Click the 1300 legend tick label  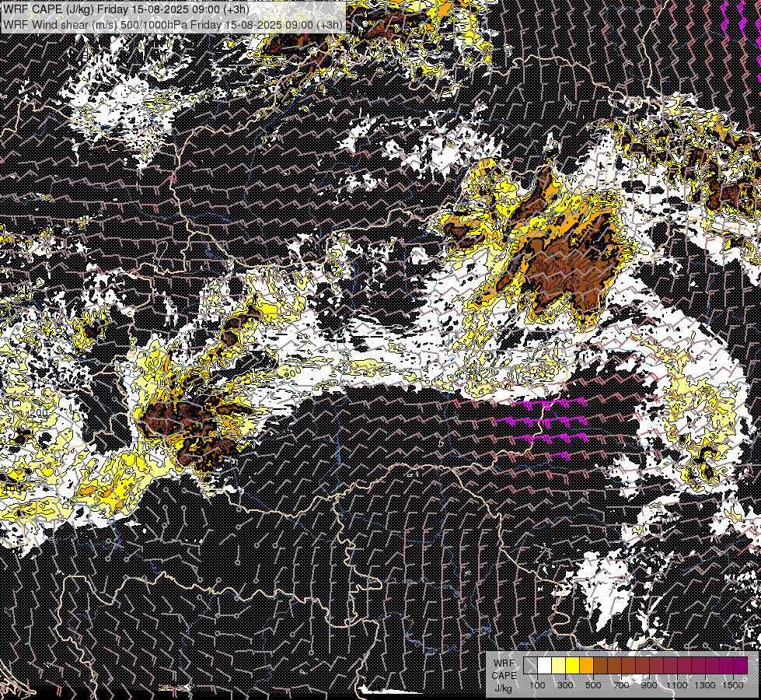(705, 685)
